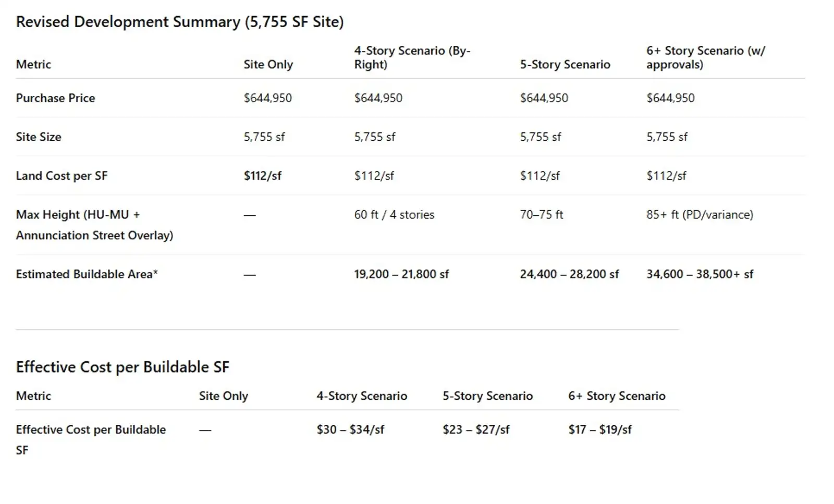Screen dimensions: 834x504
Task: Select the 4-Story Scenario (By-Right) column header
Action: pos(412,57)
